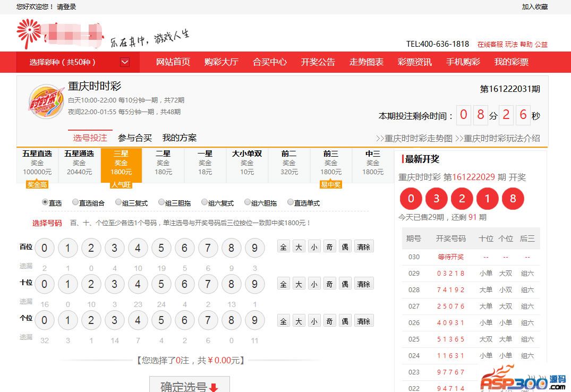Open 手机购彩 navigation item
This screenshot has width=571, height=392.
click(463, 62)
